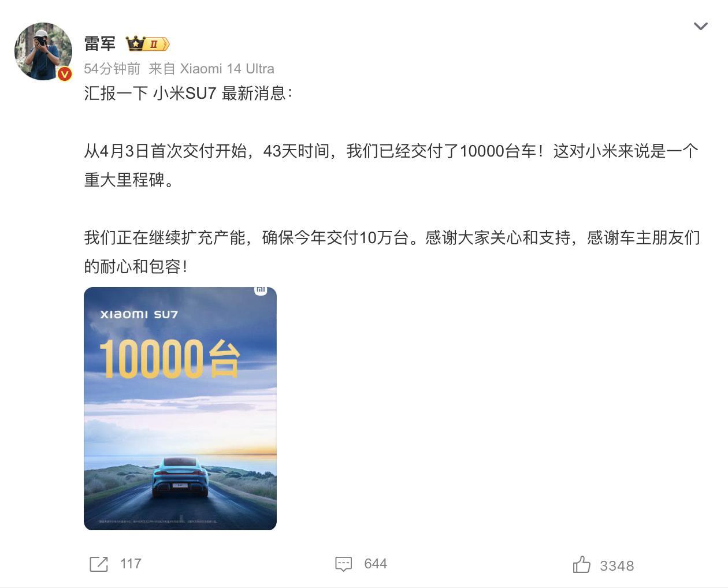
Task: Click the paragraph about 今年交付10万台
Action: 392,252
